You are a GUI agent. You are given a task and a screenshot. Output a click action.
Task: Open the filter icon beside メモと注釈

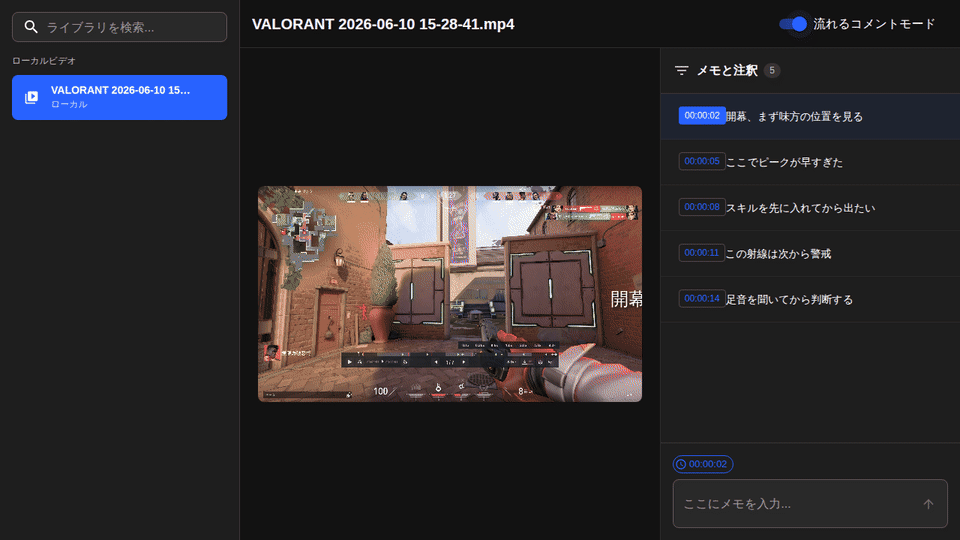pyautogui.click(x=681, y=70)
